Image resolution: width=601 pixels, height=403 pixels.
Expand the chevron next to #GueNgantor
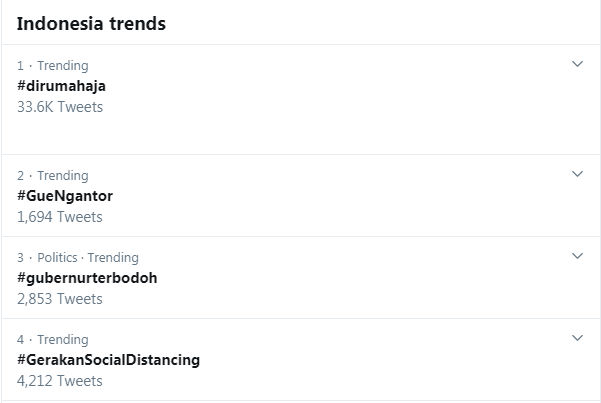tap(577, 174)
